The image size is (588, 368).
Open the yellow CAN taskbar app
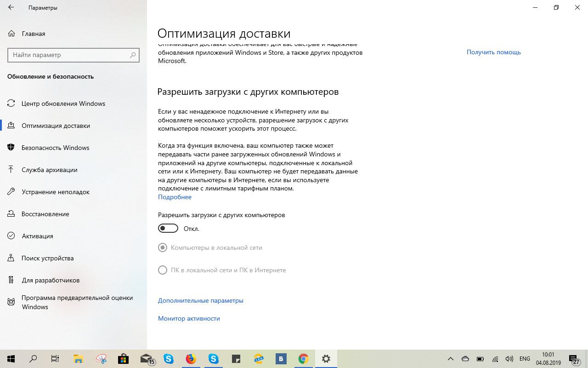pyautogui.click(x=259, y=359)
